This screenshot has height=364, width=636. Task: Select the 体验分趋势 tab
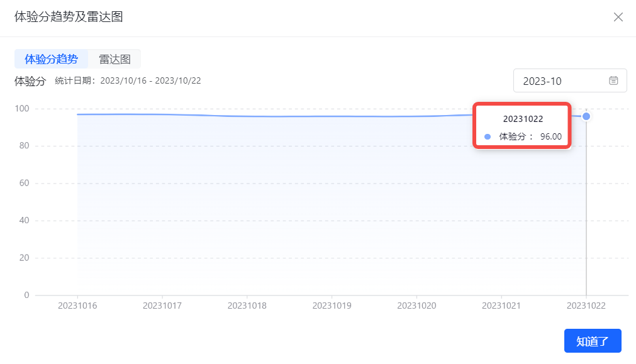click(52, 59)
